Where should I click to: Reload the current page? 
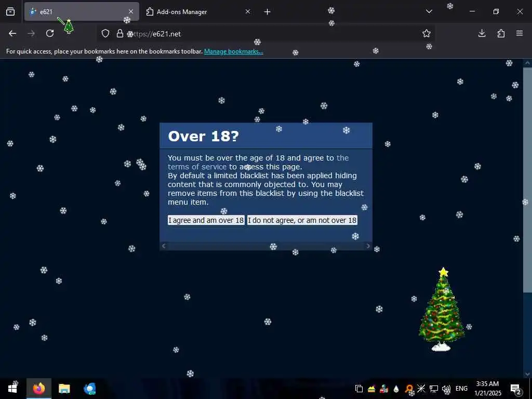tap(50, 33)
